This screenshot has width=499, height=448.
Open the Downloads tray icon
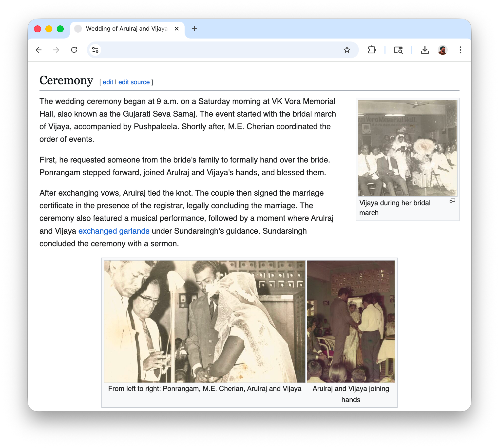[425, 50]
